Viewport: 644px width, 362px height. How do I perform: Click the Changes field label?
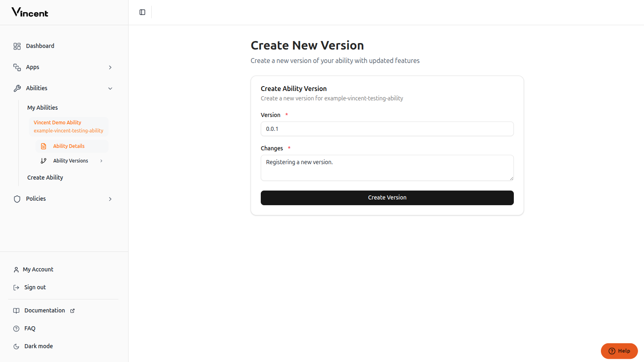(272, 148)
